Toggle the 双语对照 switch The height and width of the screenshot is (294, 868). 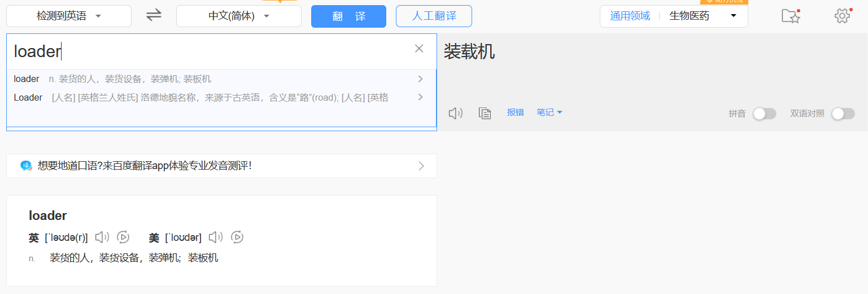click(843, 114)
